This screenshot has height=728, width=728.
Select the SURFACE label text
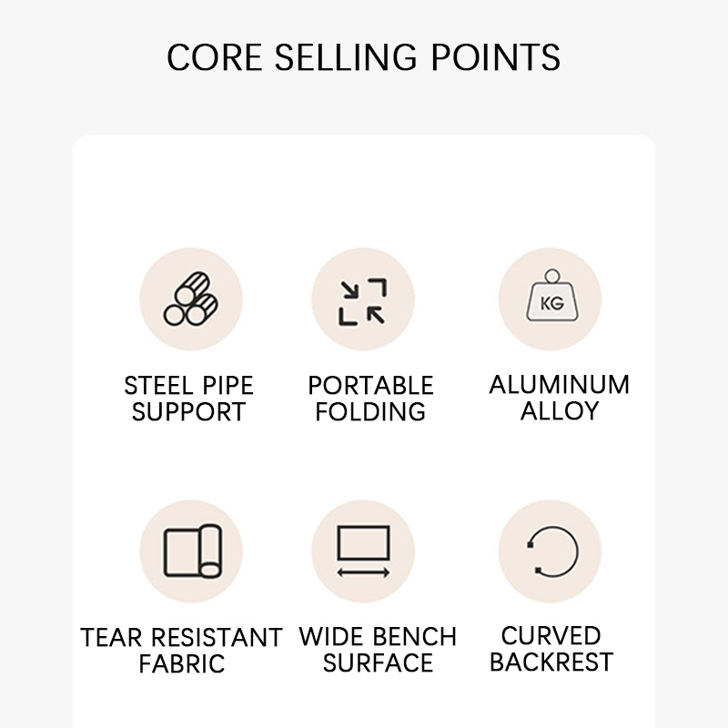[x=378, y=663]
